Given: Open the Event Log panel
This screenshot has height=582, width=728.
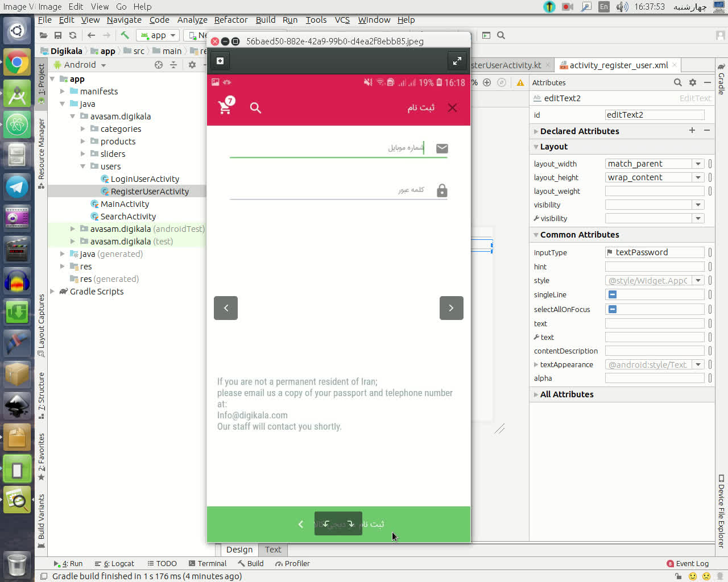Looking at the screenshot, I should 688,564.
